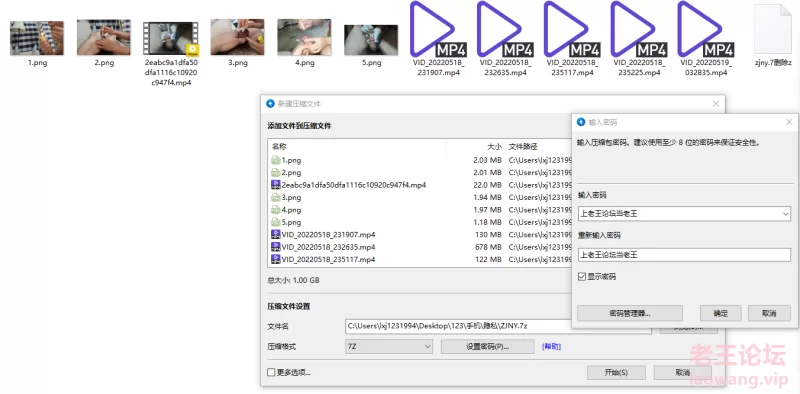Select the 1.png thumbnail in the folder

click(x=37, y=38)
